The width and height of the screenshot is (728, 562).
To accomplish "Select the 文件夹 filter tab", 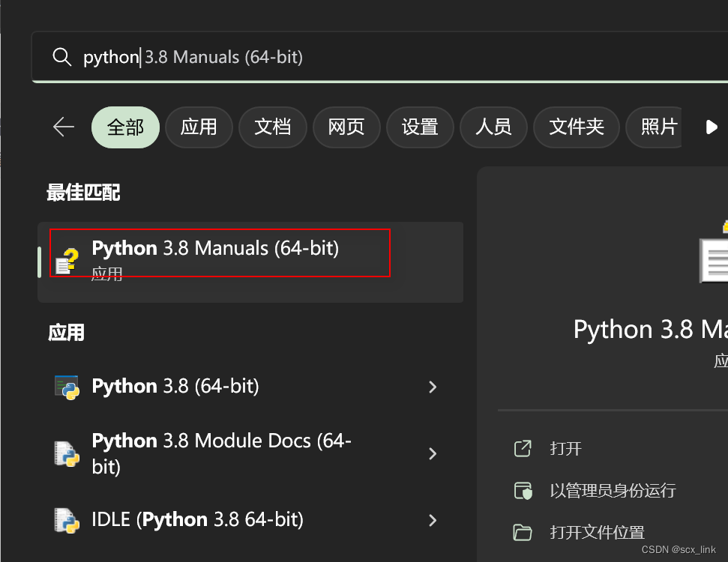I will 577,127.
